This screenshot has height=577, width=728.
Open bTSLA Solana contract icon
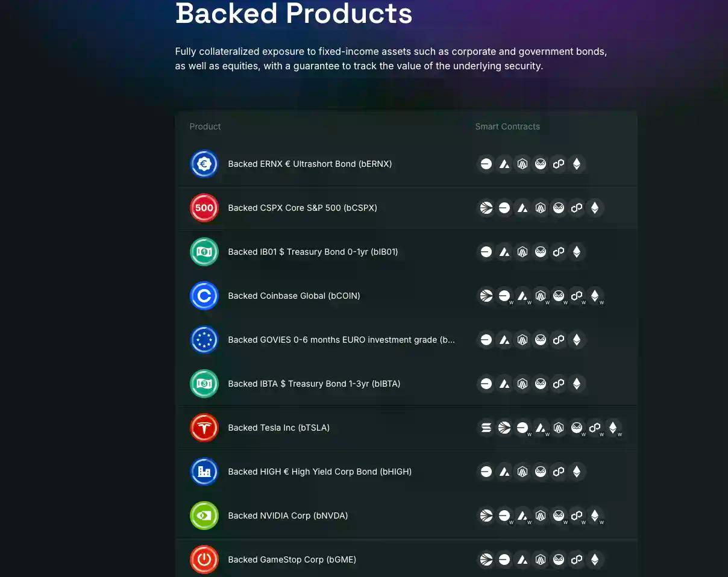486,428
